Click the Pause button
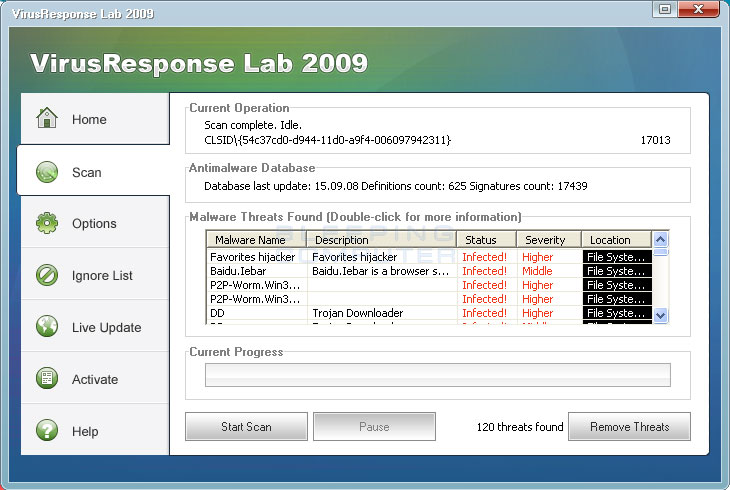This screenshot has width=730, height=490. coord(374,427)
